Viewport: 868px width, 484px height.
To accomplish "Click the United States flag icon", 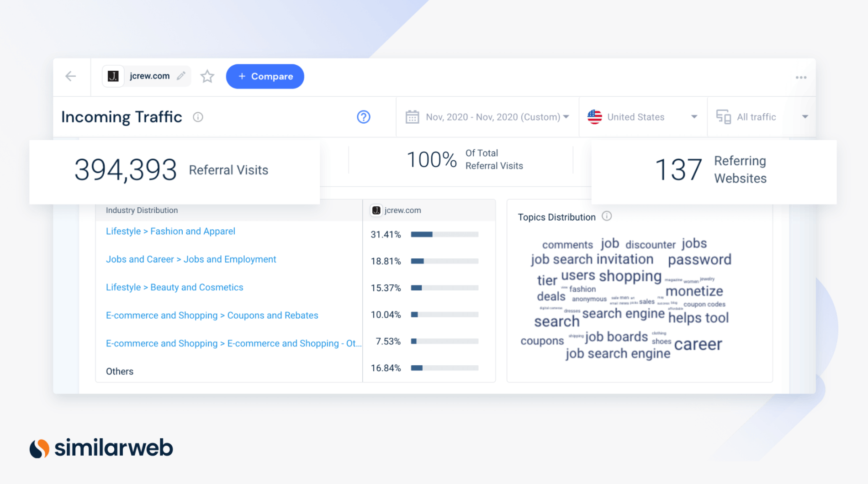I will pos(595,117).
